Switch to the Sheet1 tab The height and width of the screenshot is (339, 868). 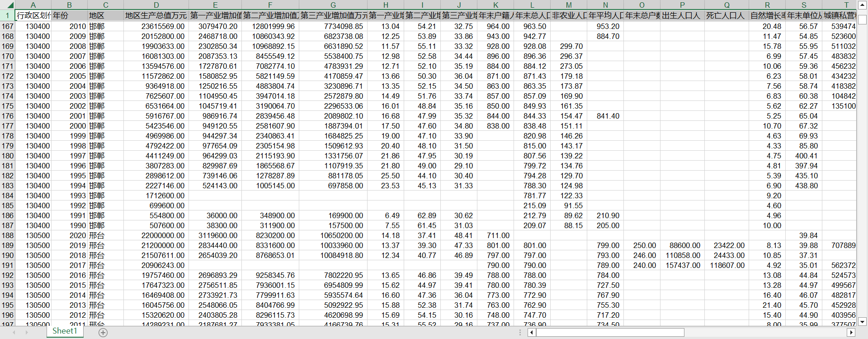pos(65,331)
